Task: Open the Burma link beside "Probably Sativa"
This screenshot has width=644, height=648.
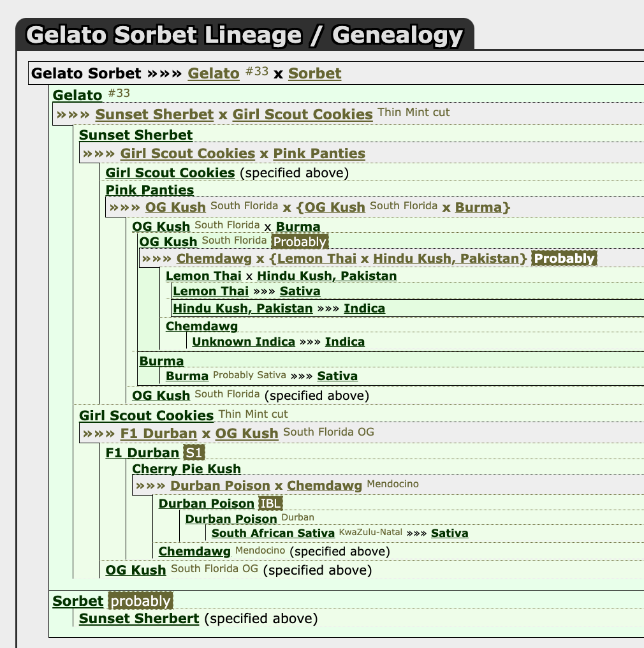Action: pos(187,376)
